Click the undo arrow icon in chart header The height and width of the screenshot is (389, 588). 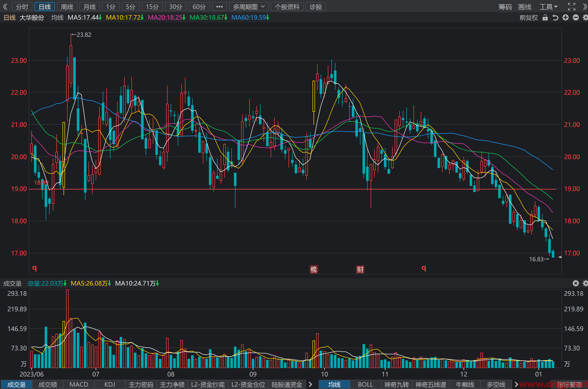pyautogui.click(x=555, y=18)
